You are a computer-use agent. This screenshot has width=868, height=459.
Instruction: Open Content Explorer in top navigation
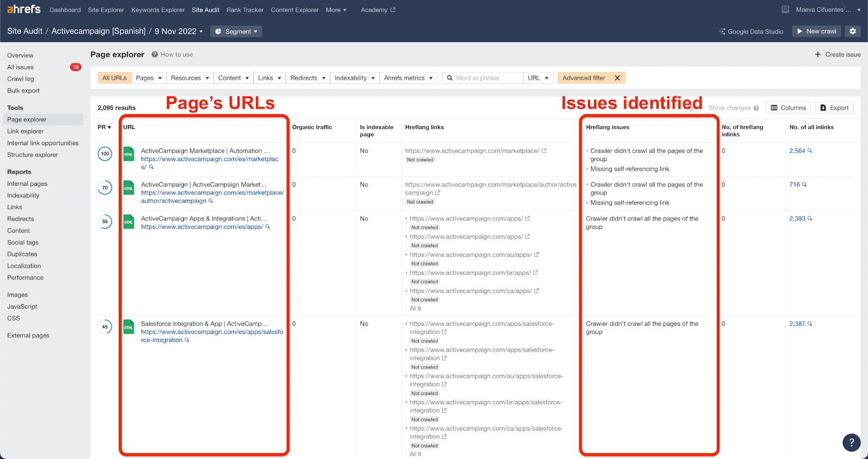[x=295, y=10]
